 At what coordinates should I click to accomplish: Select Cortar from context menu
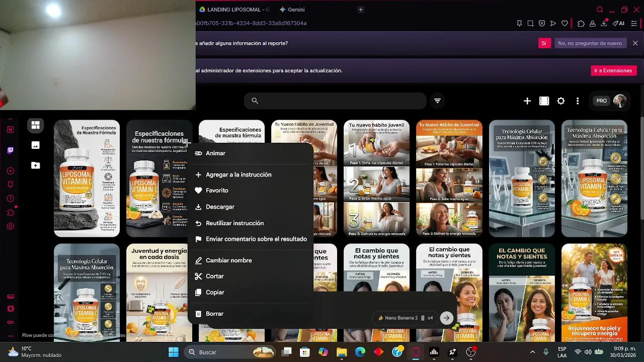pos(250,276)
